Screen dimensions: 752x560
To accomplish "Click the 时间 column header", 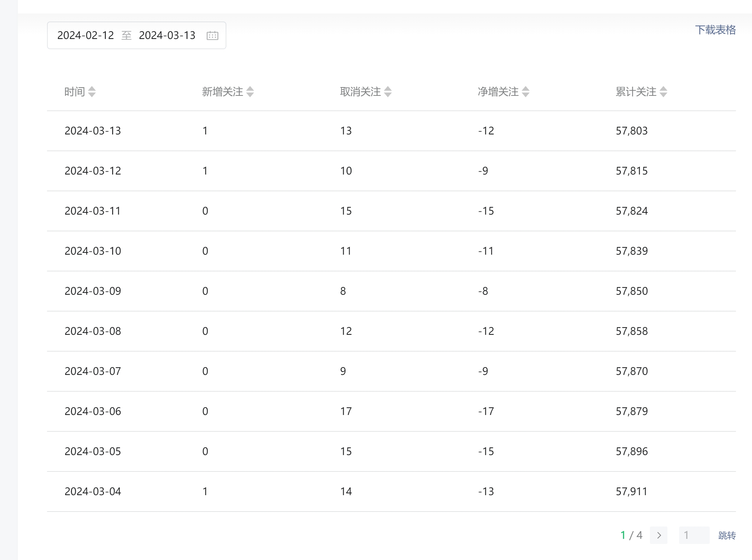I will pyautogui.click(x=75, y=92).
